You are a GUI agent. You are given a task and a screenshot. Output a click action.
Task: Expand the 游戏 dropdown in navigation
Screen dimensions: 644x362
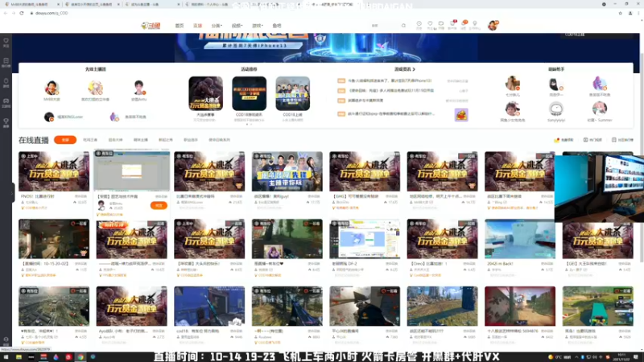coord(257,26)
